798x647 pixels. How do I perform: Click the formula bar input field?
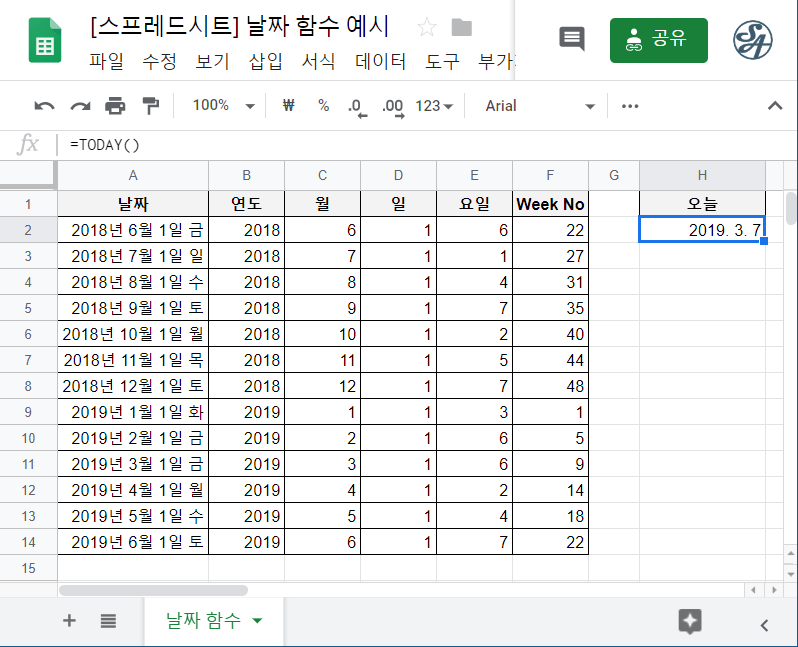[x=400, y=145]
